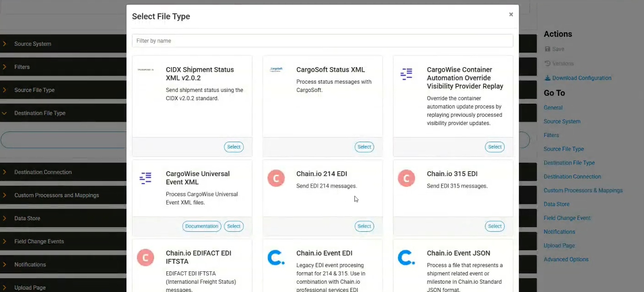Click the Chain.io Event EDI title
Screen dimensions: 644x292
coord(324,253)
